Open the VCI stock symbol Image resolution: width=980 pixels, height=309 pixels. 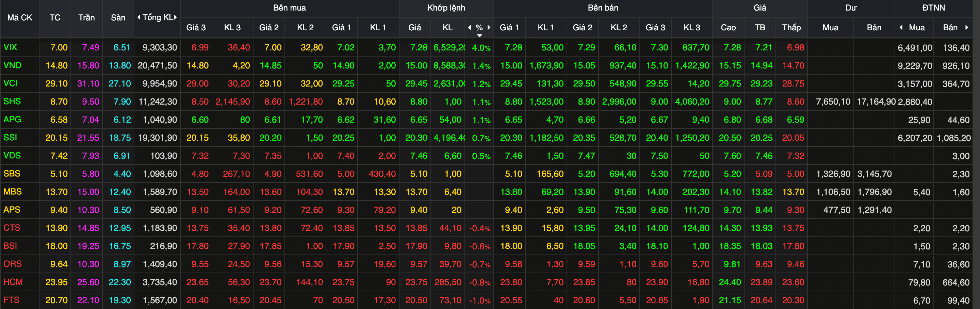[x=10, y=83]
